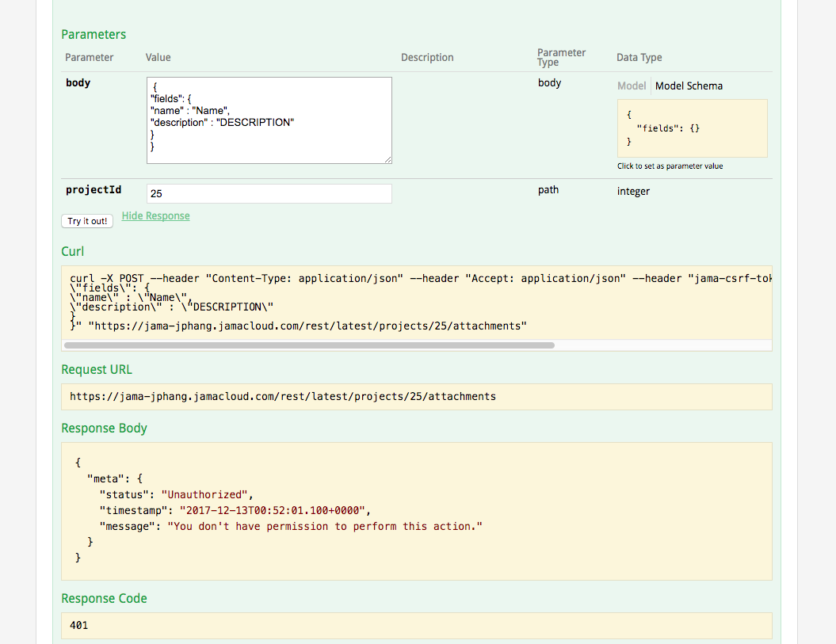The height and width of the screenshot is (644, 836).
Task: Click the 'Click to set as parameter value' hint
Action: tap(670, 166)
